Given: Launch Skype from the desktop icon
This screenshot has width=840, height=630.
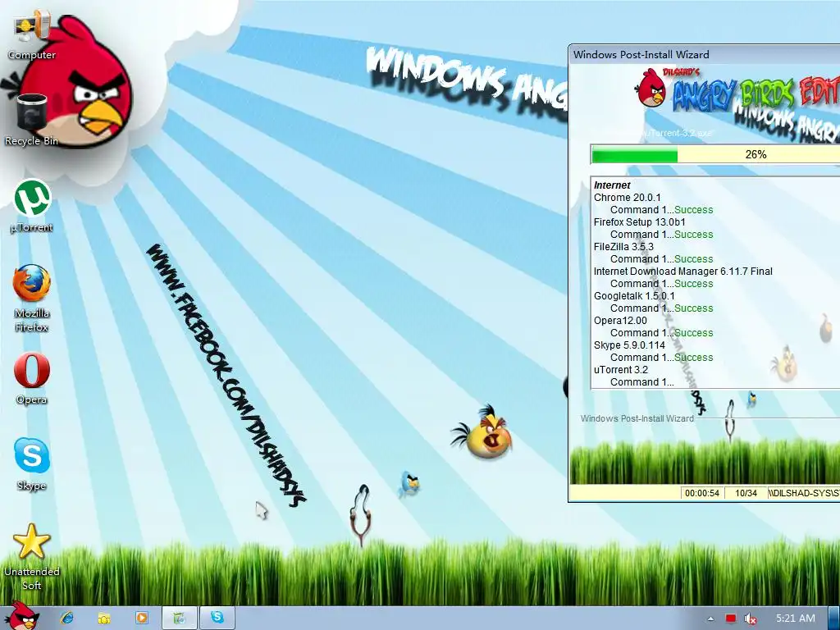Looking at the screenshot, I should click(x=32, y=464).
